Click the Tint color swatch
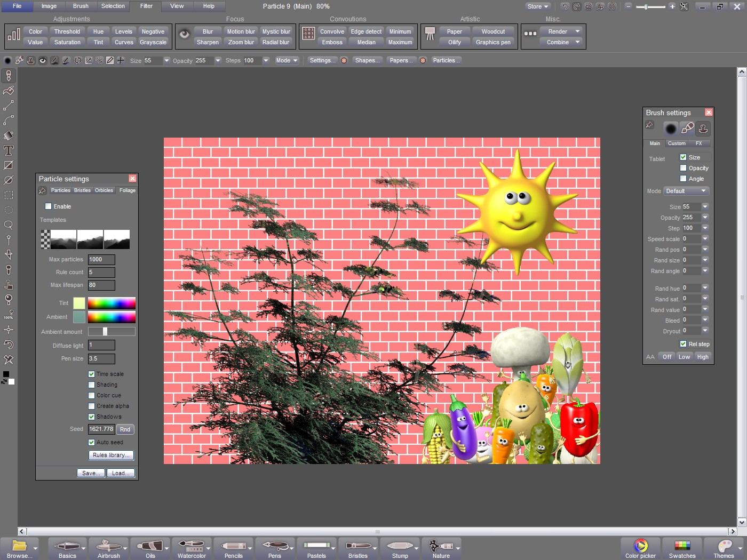747x560 pixels. pos(79,303)
